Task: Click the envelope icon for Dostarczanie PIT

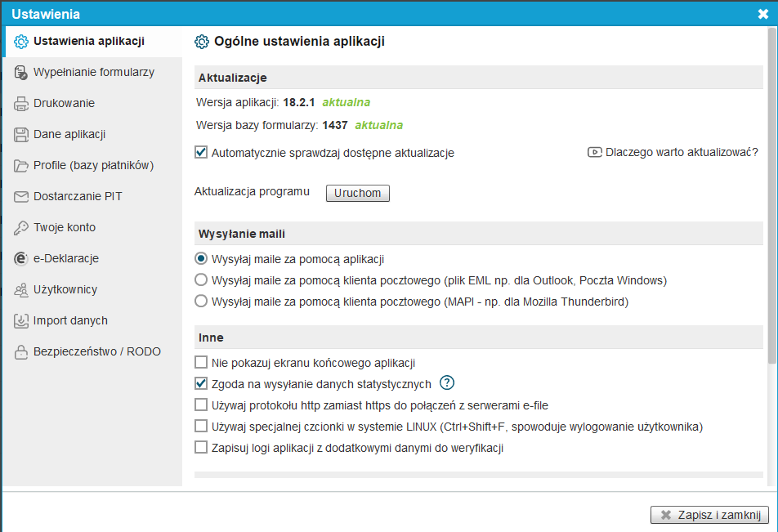Action: pyautogui.click(x=21, y=197)
